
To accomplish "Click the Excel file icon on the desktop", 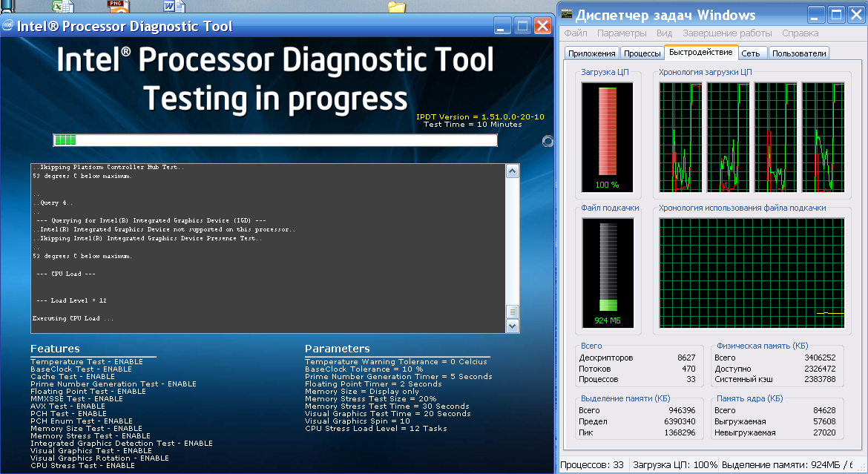I will click(62, 6).
